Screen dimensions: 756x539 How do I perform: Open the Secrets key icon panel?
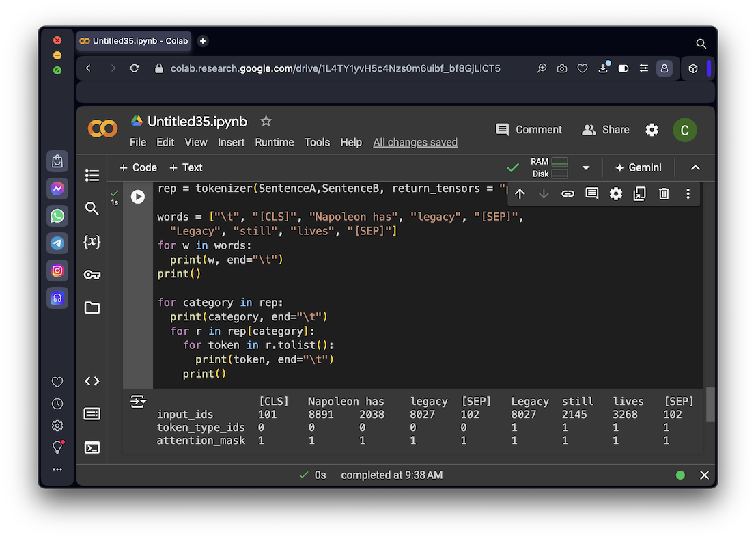coord(92,275)
